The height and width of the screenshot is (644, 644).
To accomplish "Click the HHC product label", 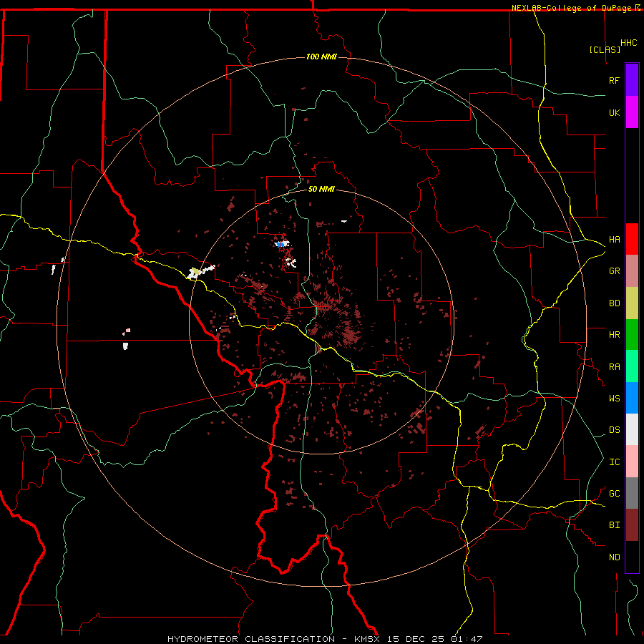I will coord(628,43).
